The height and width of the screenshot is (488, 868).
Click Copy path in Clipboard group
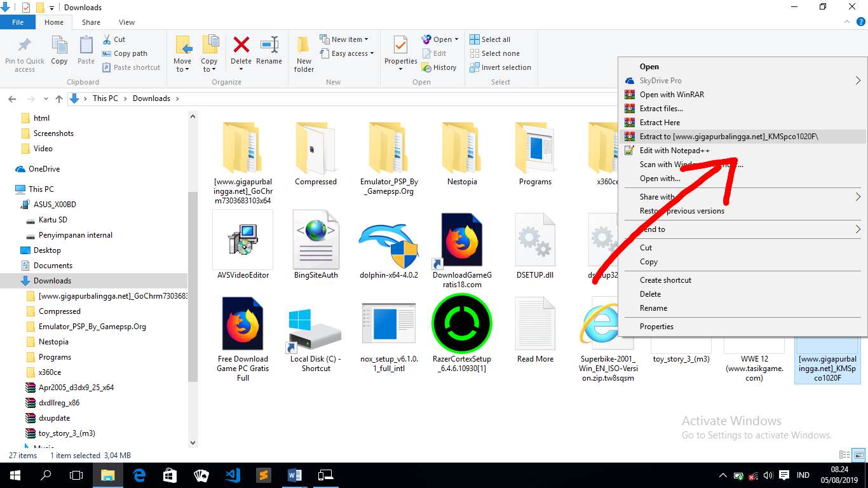click(x=125, y=53)
